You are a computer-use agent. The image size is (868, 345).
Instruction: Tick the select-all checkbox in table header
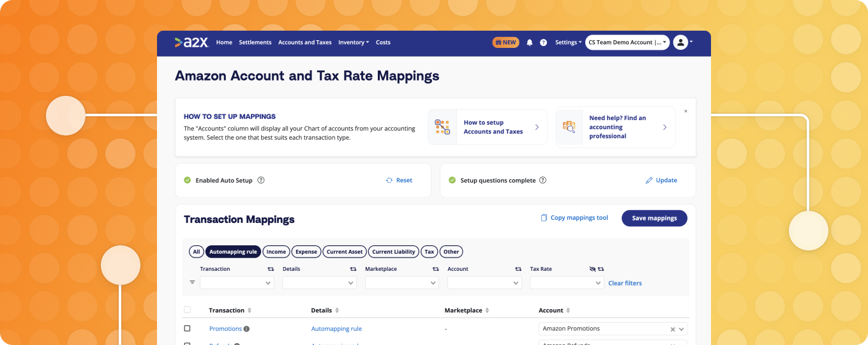[187, 310]
